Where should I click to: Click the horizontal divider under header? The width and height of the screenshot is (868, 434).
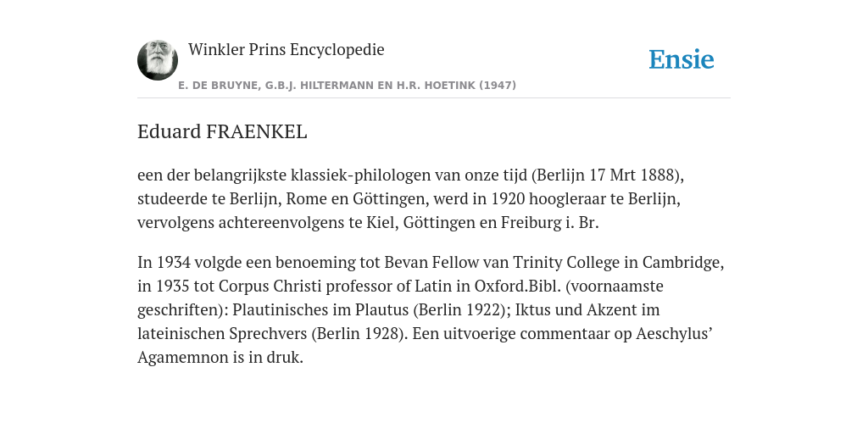point(434,98)
